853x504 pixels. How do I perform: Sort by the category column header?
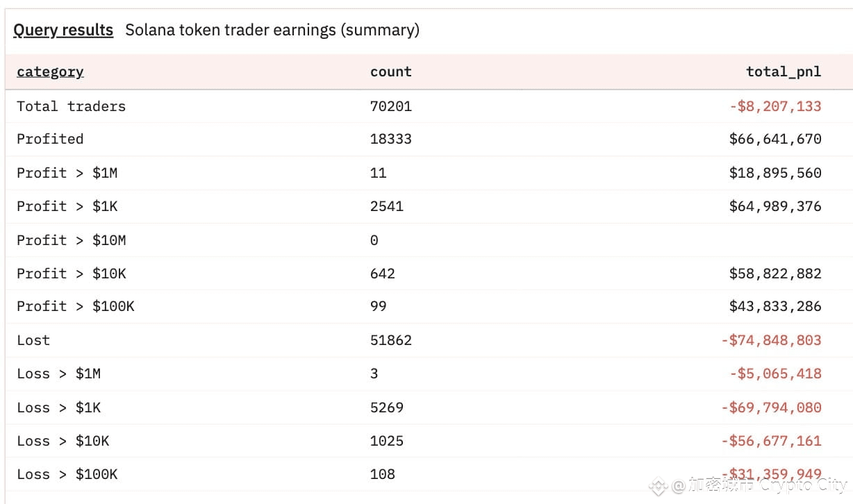point(50,72)
